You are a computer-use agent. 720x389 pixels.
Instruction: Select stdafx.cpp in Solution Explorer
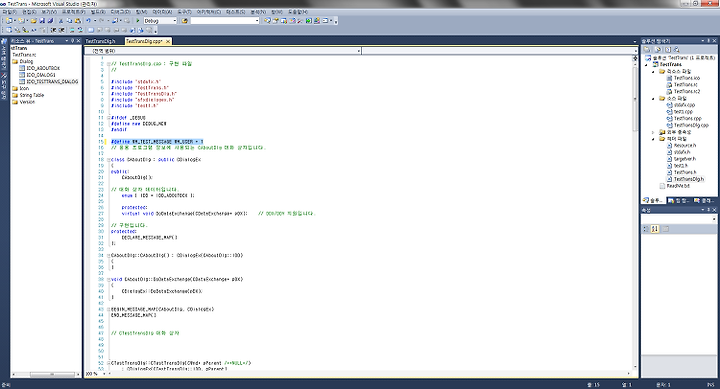click(x=684, y=105)
